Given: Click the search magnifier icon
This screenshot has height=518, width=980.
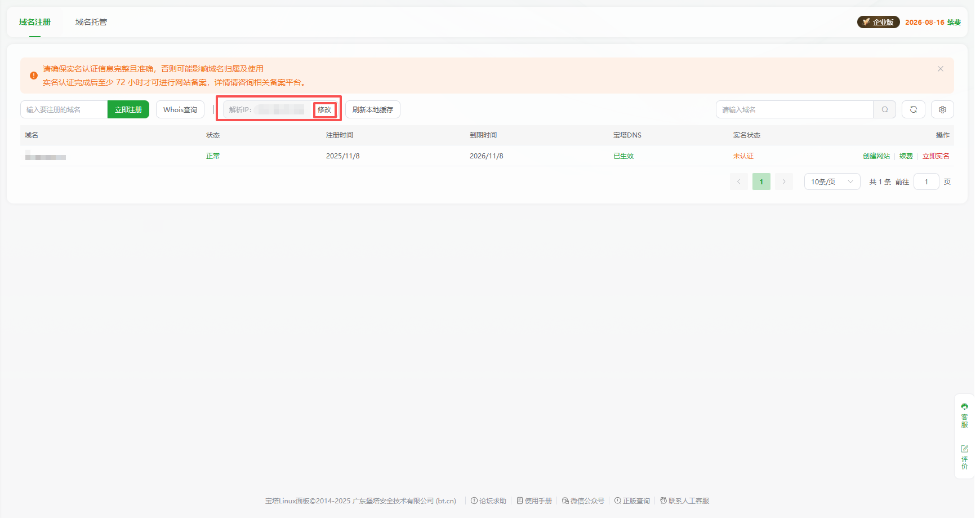Looking at the screenshot, I should [884, 109].
